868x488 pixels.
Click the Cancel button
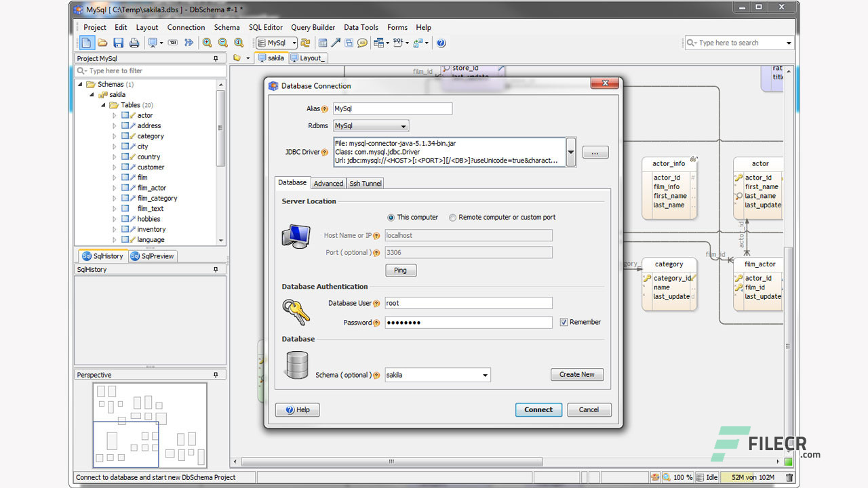click(589, 409)
